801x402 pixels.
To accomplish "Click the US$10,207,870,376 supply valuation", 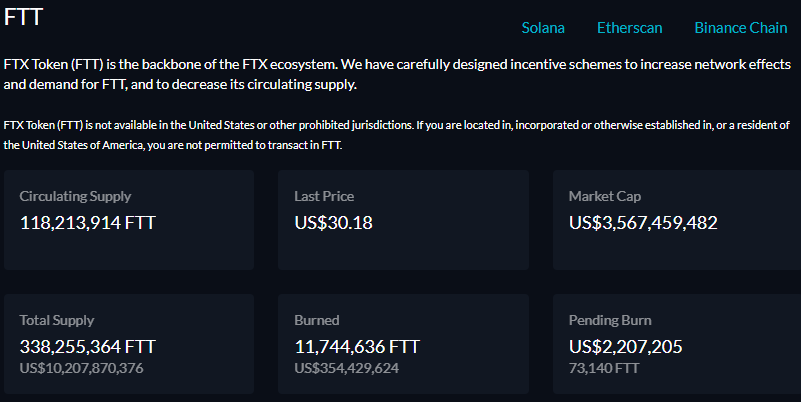I will (82, 368).
